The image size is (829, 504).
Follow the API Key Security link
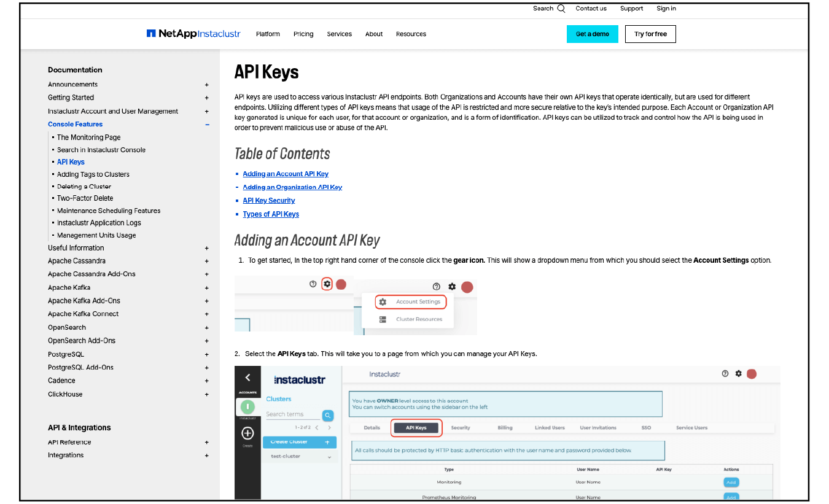(x=268, y=200)
